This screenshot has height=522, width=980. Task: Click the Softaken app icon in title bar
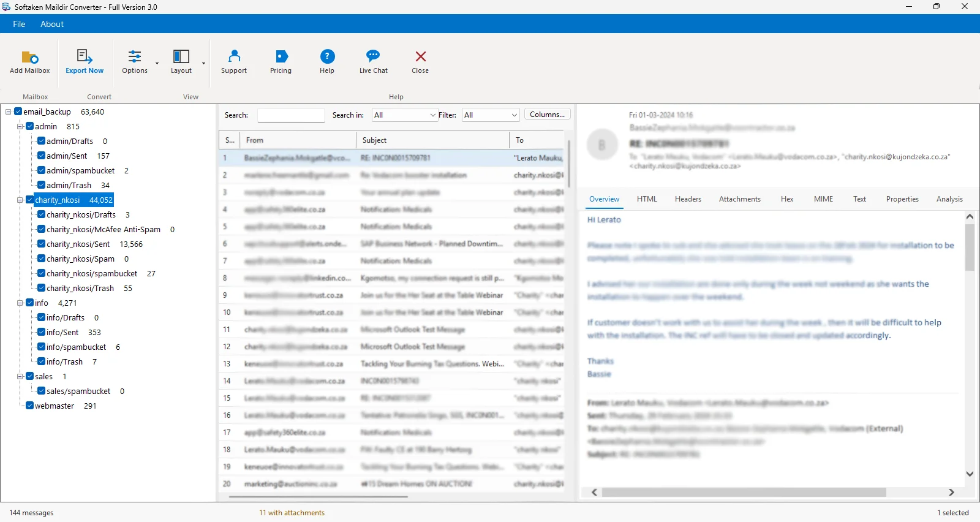pos(6,7)
